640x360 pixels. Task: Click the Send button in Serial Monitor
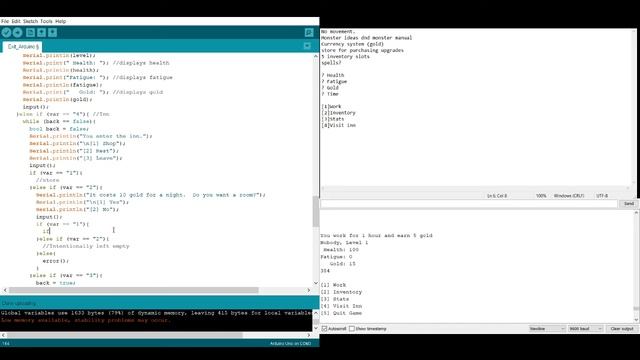click(629, 203)
